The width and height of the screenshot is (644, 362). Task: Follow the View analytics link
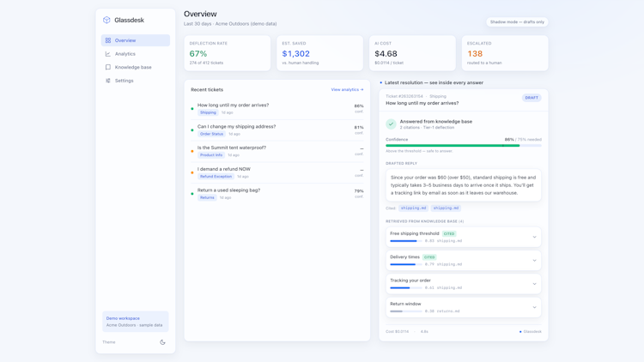pos(347,89)
